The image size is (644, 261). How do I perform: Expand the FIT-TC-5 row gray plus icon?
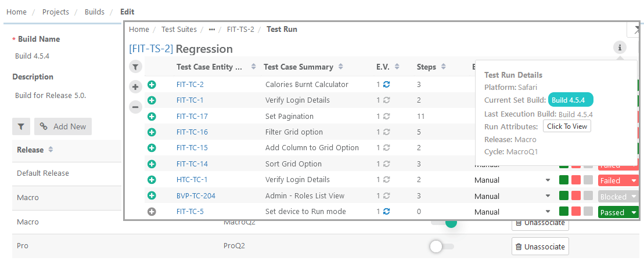(152, 212)
